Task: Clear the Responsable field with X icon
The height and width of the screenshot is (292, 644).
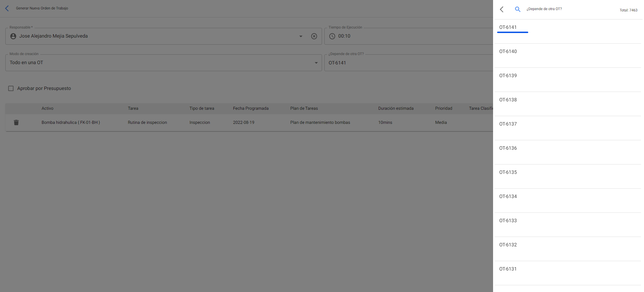Action: (314, 36)
